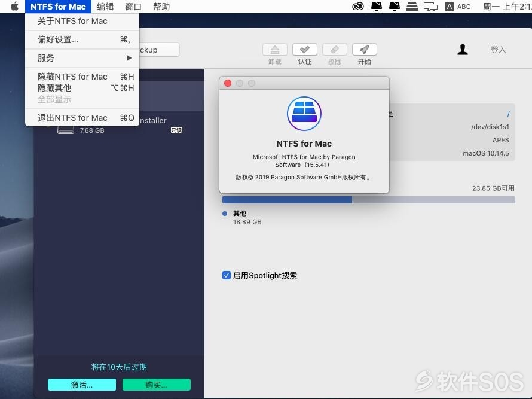
Task: Click the 登入 sign-in link
Action: pyautogui.click(x=498, y=50)
